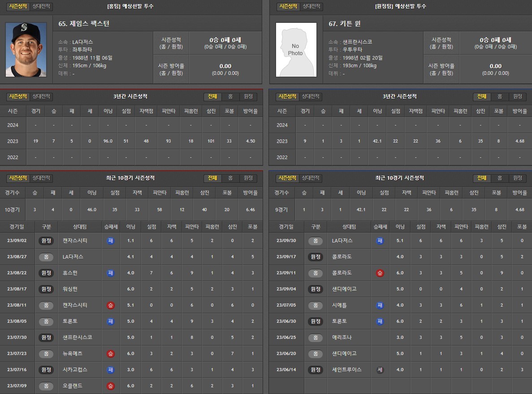Click the 6.46 ERA value
The width and height of the screenshot is (532, 394).
pyautogui.click(x=251, y=210)
